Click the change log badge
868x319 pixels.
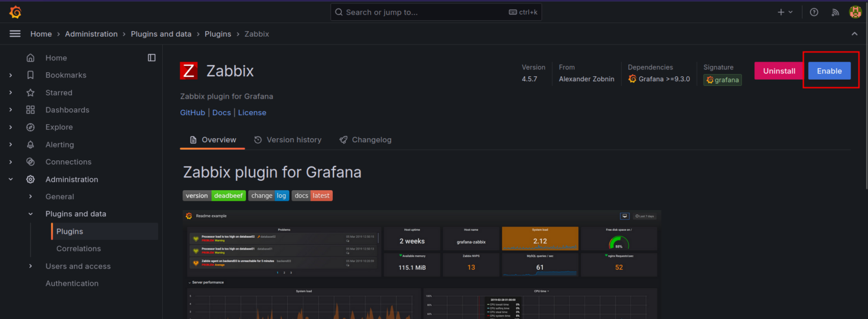pyautogui.click(x=268, y=195)
